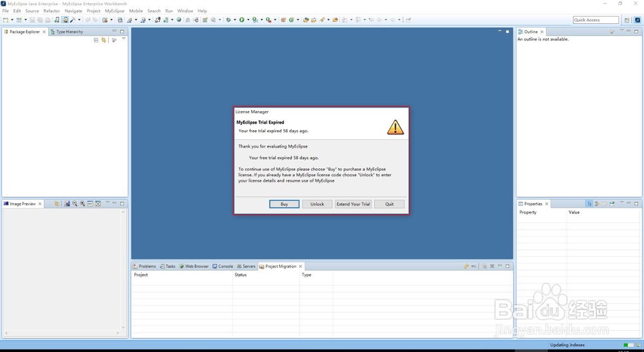Click the Updating indexes progress bar
Image resolution: width=644 pixels, height=352 pixels.
[x=629, y=345]
